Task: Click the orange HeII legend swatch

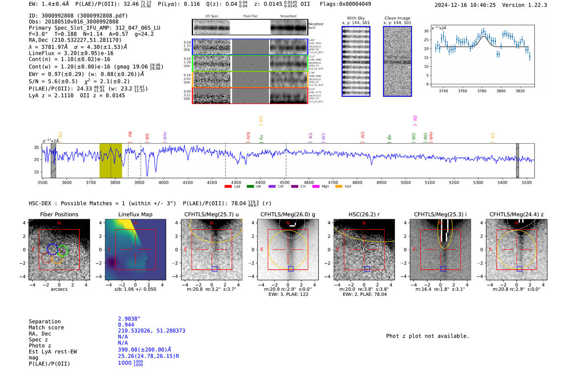Action: point(339,186)
